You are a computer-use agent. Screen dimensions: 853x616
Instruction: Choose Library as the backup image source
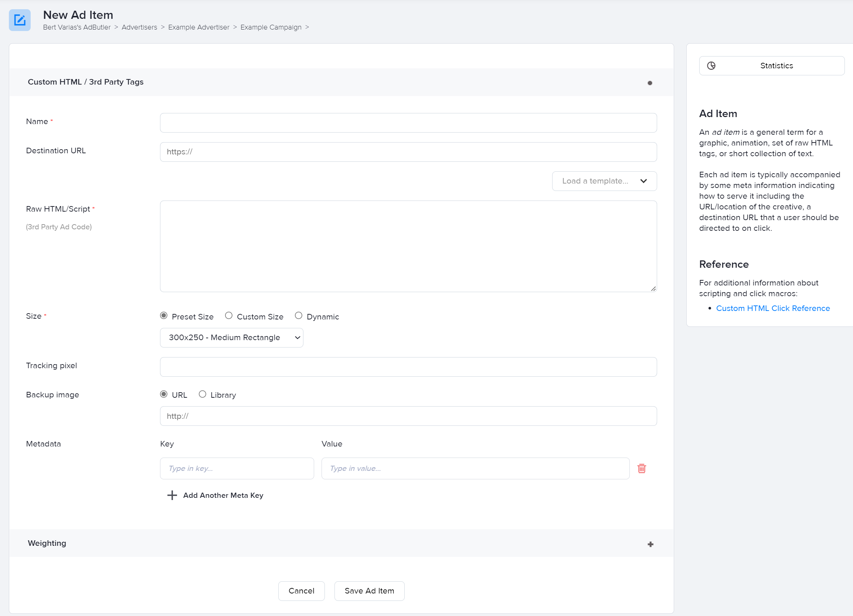(x=203, y=394)
